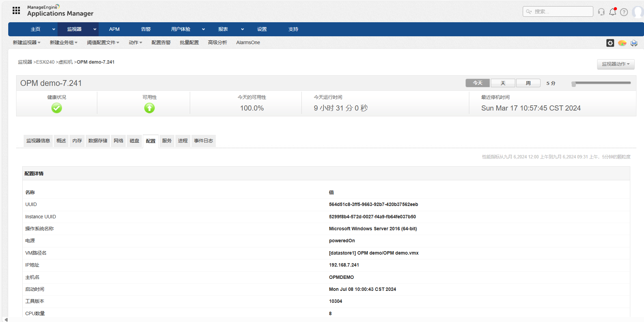Image resolution: width=644 pixels, height=322 pixels.
Task: Open the notification bell alerts
Action: [x=612, y=12]
